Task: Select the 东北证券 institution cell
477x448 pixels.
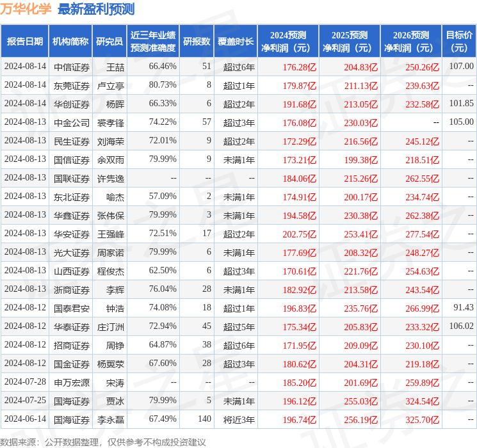Action: [72, 196]
